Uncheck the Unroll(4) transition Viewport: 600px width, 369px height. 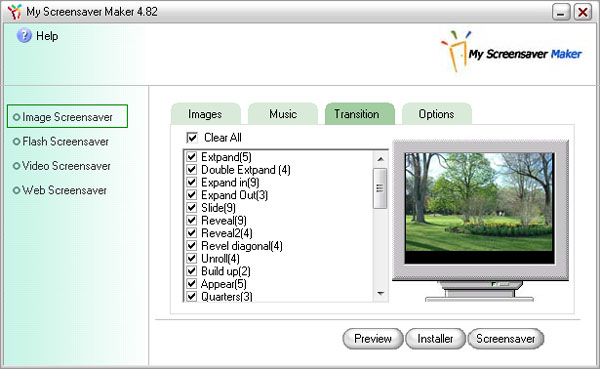(x=191, y=258)
